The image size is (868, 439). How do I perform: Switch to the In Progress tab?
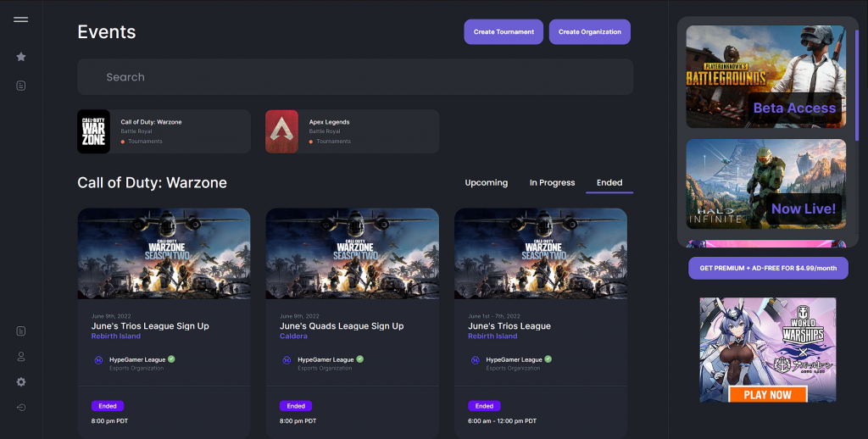pos(552,183)
